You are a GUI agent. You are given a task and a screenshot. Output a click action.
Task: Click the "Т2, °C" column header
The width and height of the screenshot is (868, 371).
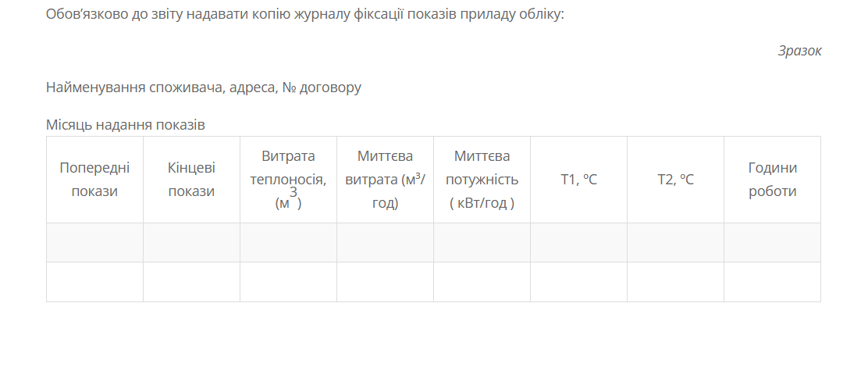(675, 180)
